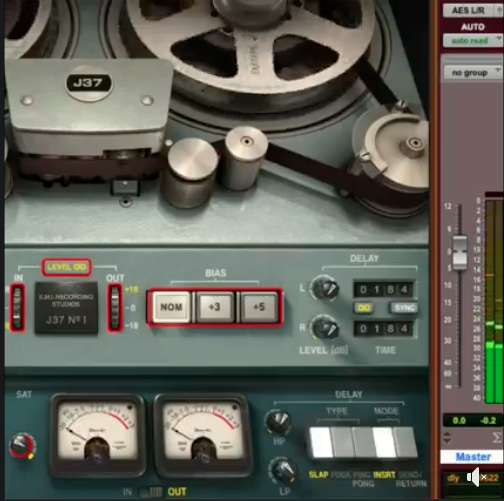Image resolution: width=504 pixels, height=501 pixels.
Task: Click the Delay R level knob
Action: click(324, 328)
